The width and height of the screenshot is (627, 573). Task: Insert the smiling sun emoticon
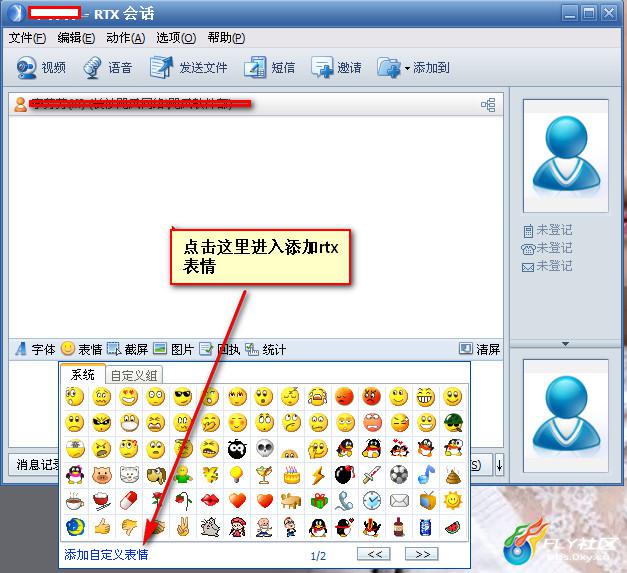pos(453,501)
